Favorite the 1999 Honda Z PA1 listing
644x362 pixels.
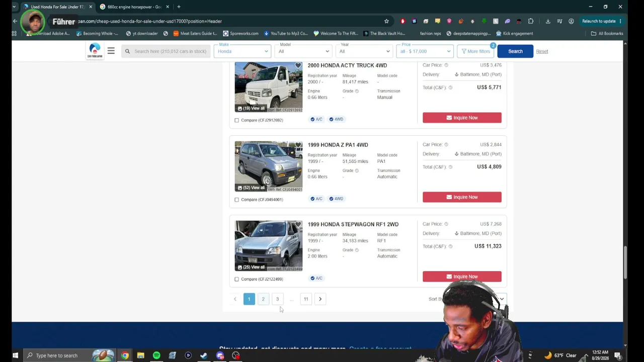click(298, 145)
